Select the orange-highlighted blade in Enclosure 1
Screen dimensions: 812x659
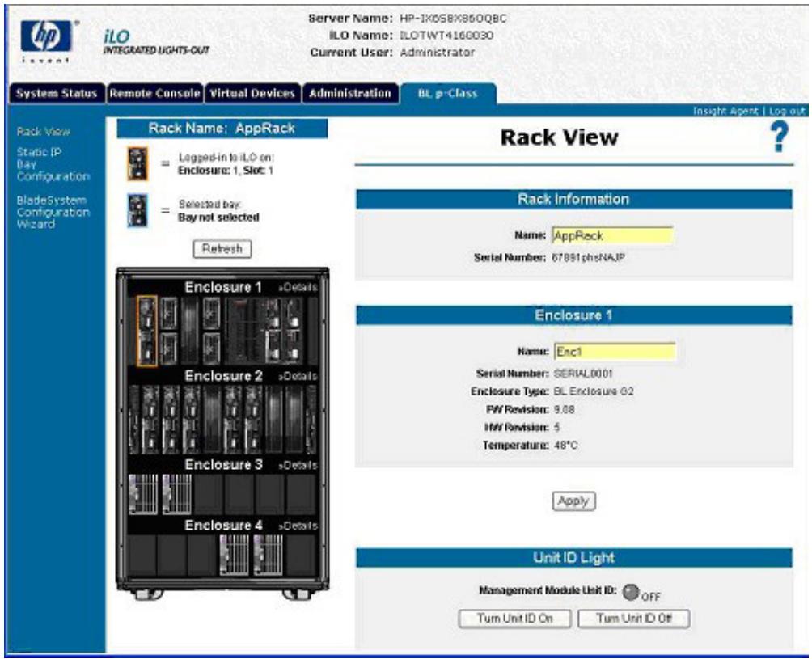147,332
